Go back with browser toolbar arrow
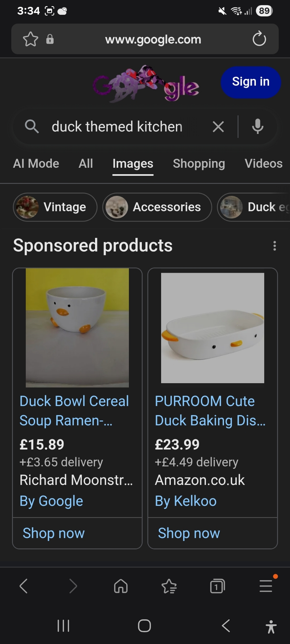Viewport: 290px width, 644px height. click(24, 586)
